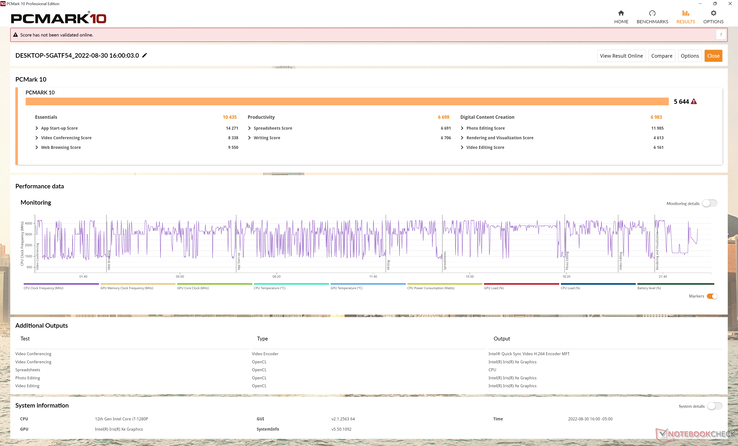The image size is (738, 446).
Task: Toggle CPU Power Consumption legend series
Action: click(445, 286)
